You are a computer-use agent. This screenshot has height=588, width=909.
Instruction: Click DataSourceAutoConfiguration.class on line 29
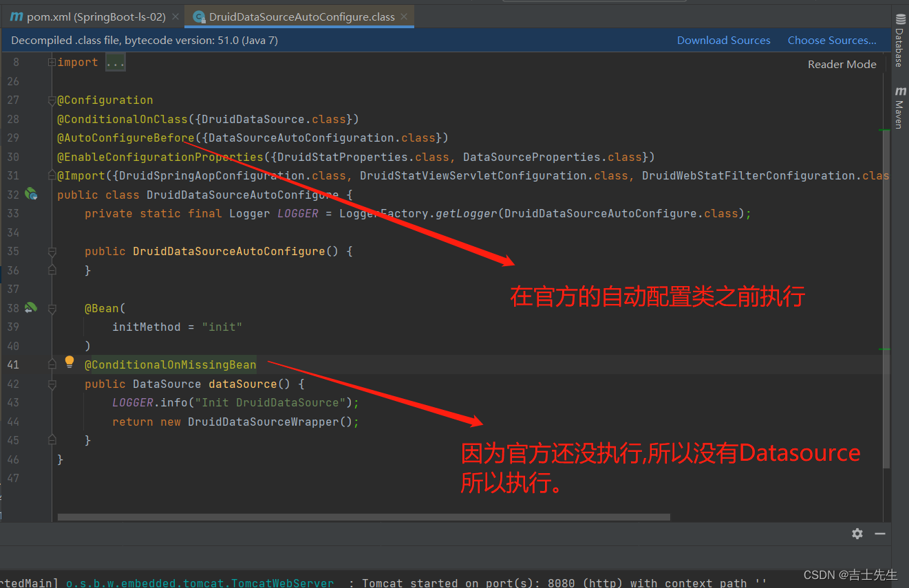pos(322,138)
